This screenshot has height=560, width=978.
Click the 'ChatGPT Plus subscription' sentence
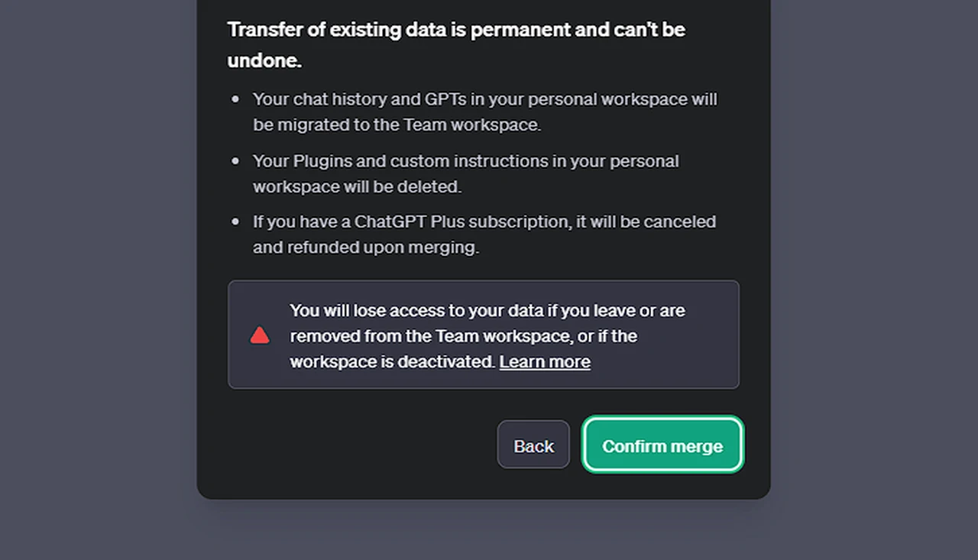[x=484, y=222]
